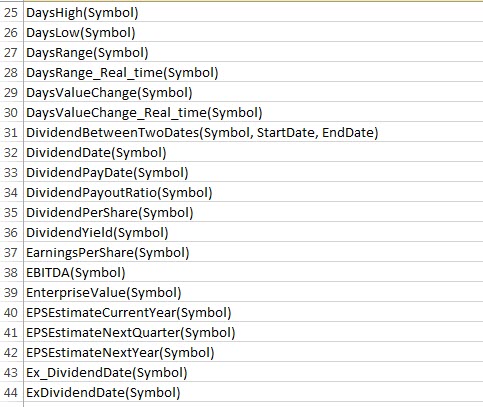The height and width of the screenshot is (407, 483).
Task: Click row number 28
Action: click(11, 72)
